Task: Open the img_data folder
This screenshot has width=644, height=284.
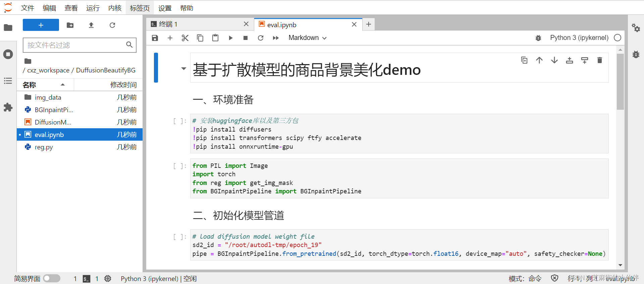Action: coord(80,97)
